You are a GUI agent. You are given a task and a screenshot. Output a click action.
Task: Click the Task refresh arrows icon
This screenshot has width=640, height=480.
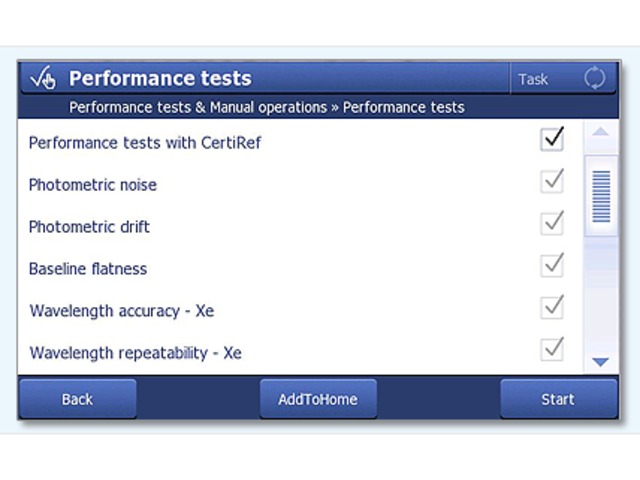pyautogui.click(x=595, y=78)
